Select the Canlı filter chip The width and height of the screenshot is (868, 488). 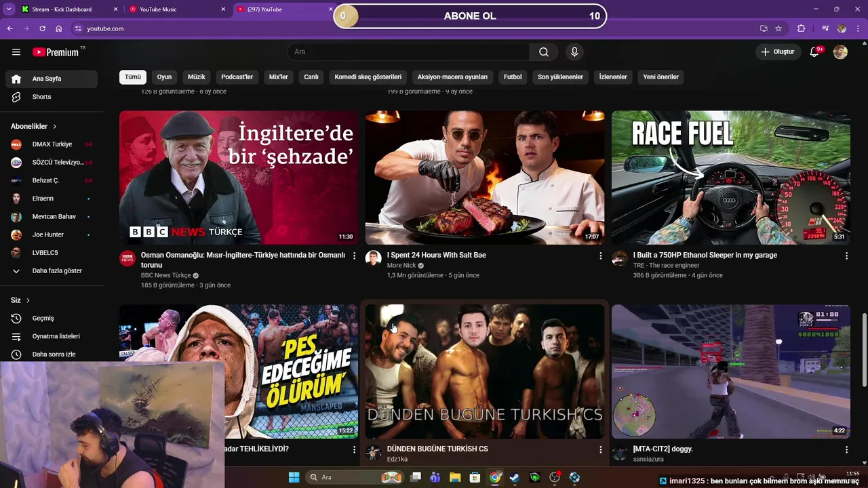pyautogui.click(x=311, y=77)
